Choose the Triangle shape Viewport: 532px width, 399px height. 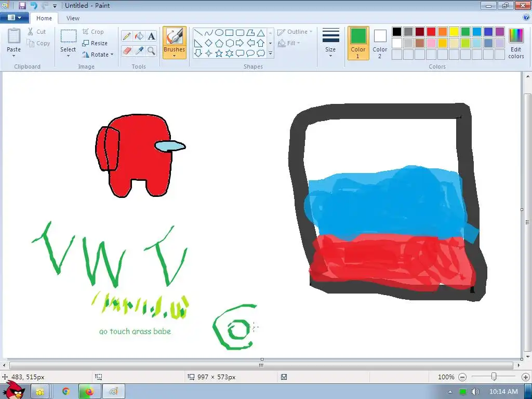pos(261,33)
